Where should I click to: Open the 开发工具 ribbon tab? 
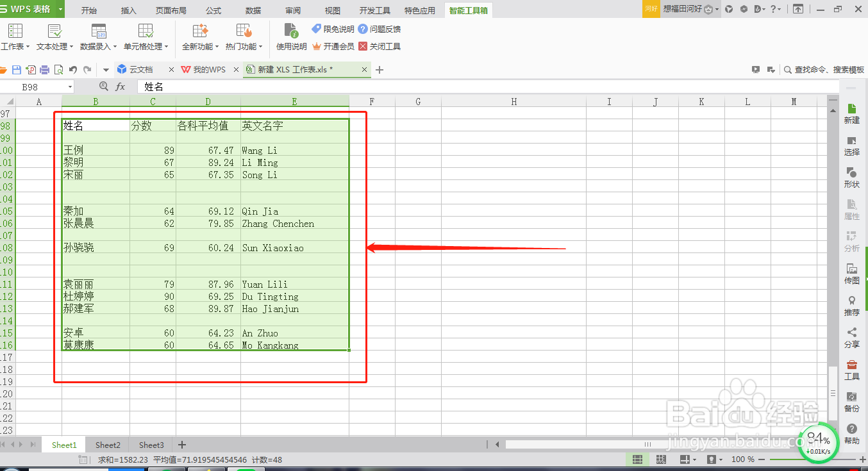pos(375,10)
